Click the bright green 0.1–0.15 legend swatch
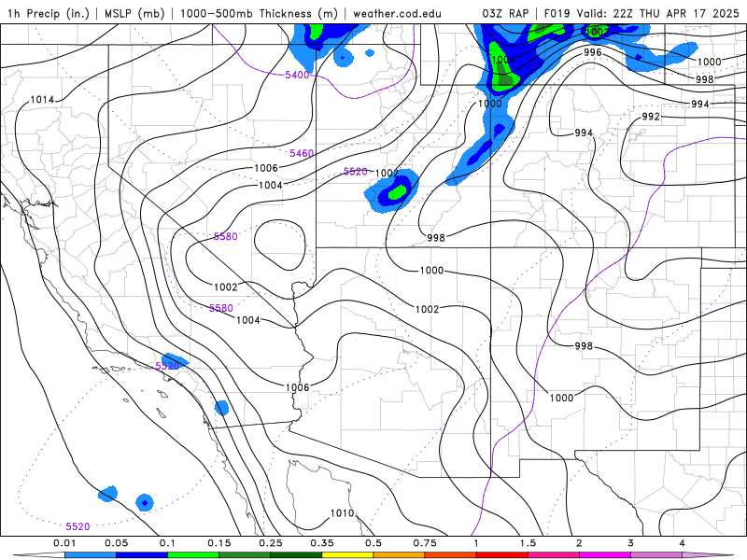The image size is (747, 560). (193, 555)
